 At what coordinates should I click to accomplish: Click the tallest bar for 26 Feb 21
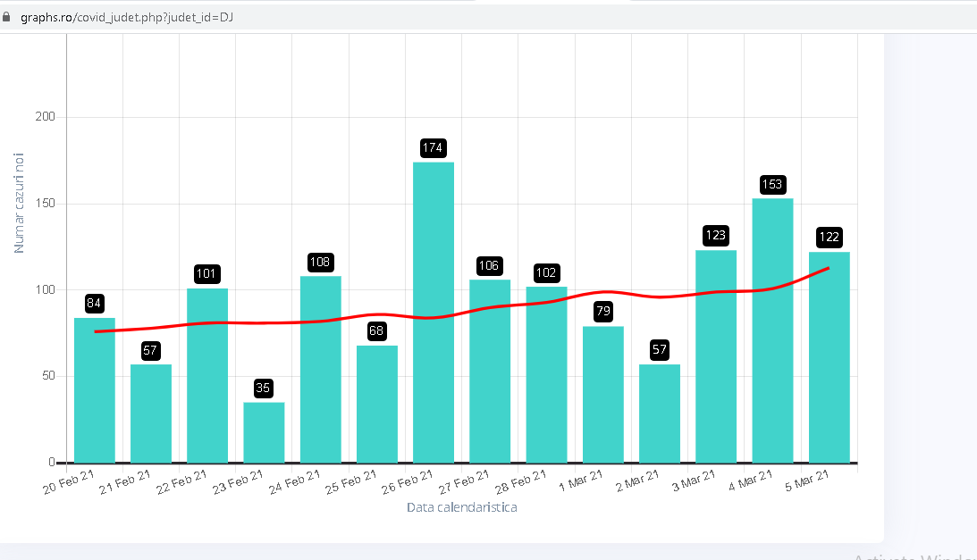(434, 313)
